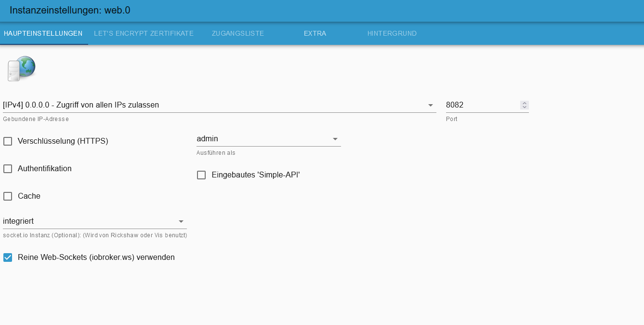This screenshot has width=644, height=325.
Task: Uncheck Reine Web-Sockets (iobroker.ws) verwenden
Action: click(8, 257)
